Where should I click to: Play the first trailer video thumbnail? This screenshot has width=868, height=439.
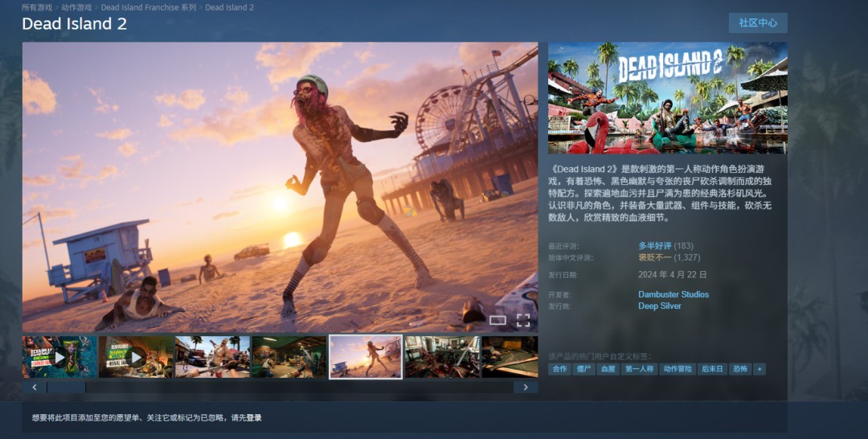59,357
